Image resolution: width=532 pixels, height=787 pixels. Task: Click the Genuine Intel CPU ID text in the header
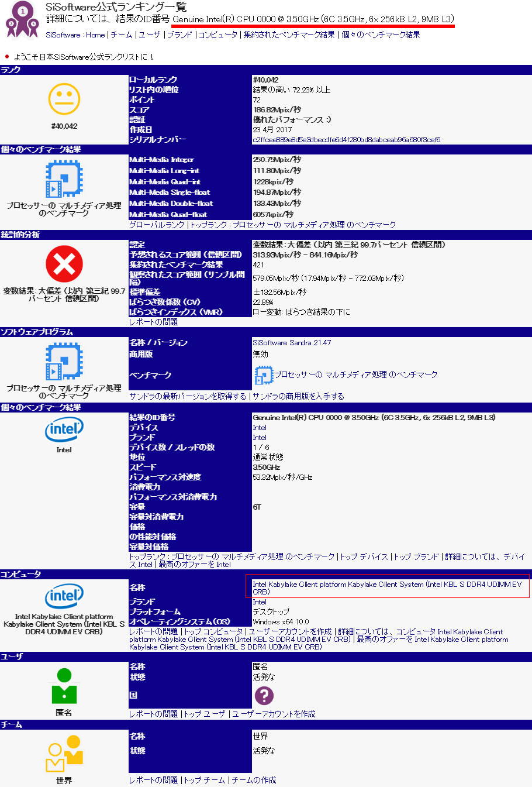tap(313, 19)
